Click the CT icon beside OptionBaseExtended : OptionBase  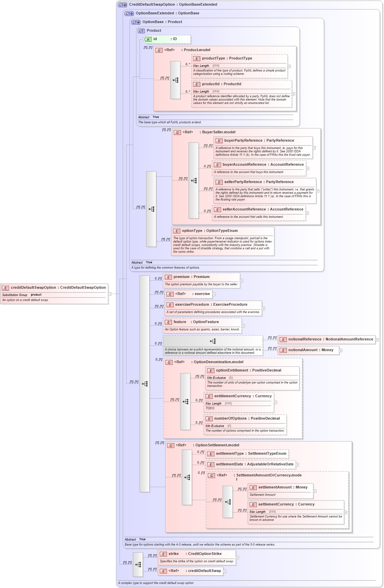pos(129,13)
